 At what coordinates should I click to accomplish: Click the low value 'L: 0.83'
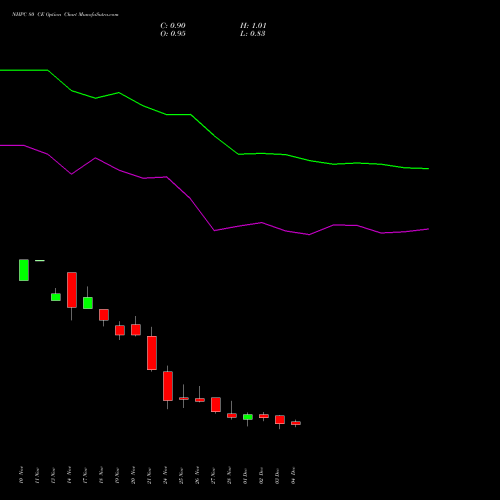pyautogui.click(x=253, y=34)
